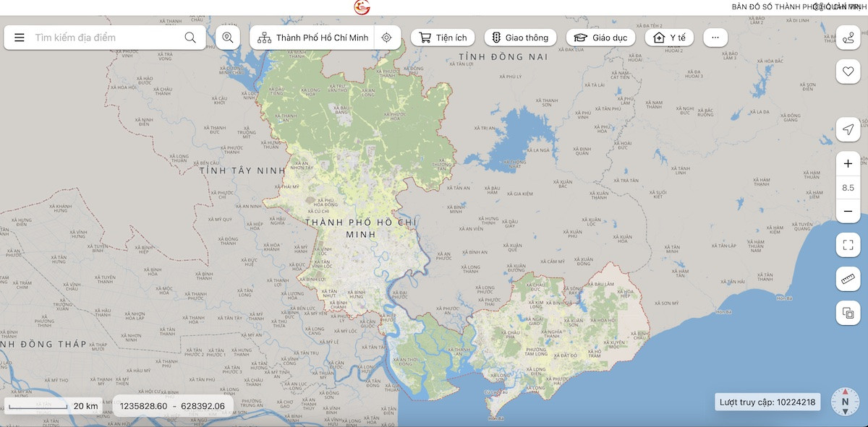Click the navigation arrow location button
Image resolution: width=868 pixels, height=427 pixels.
(x=848, y=129)
